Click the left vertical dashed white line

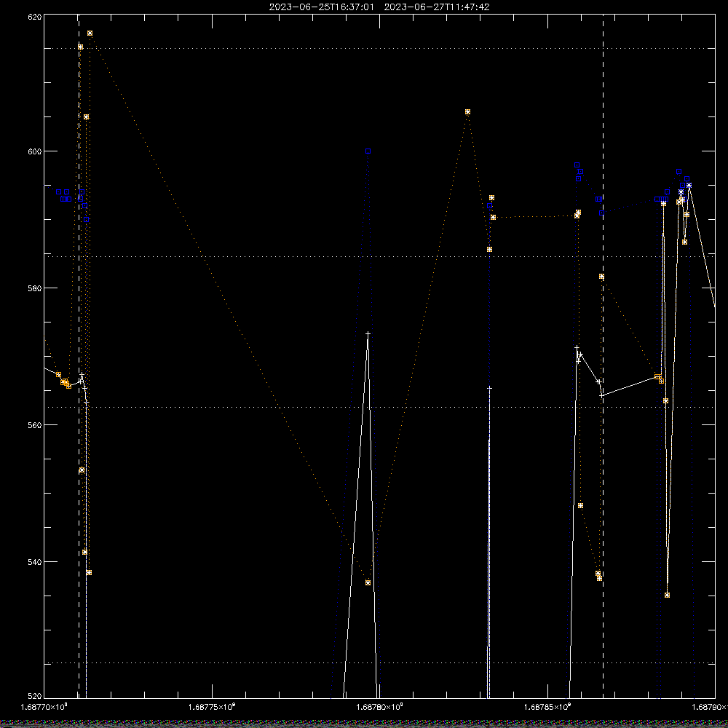coord(79,356)
